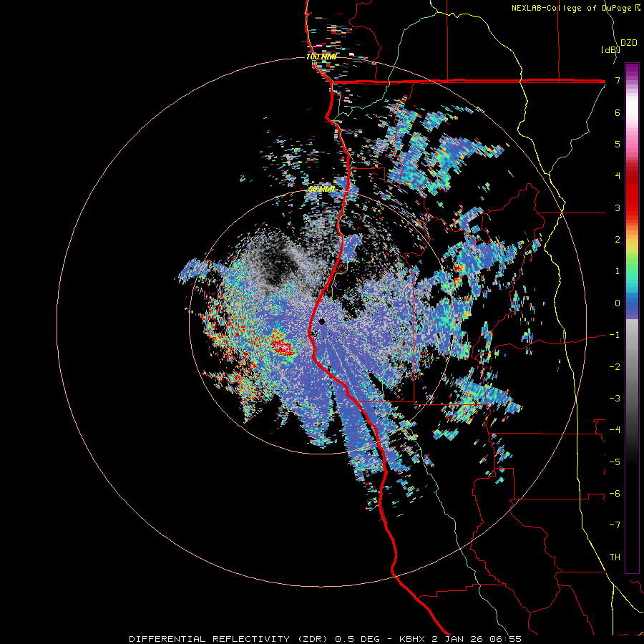This screenshot has height=644, width=644.
Task: Click the 0 value on the color scale
Action: pos(618,303)
